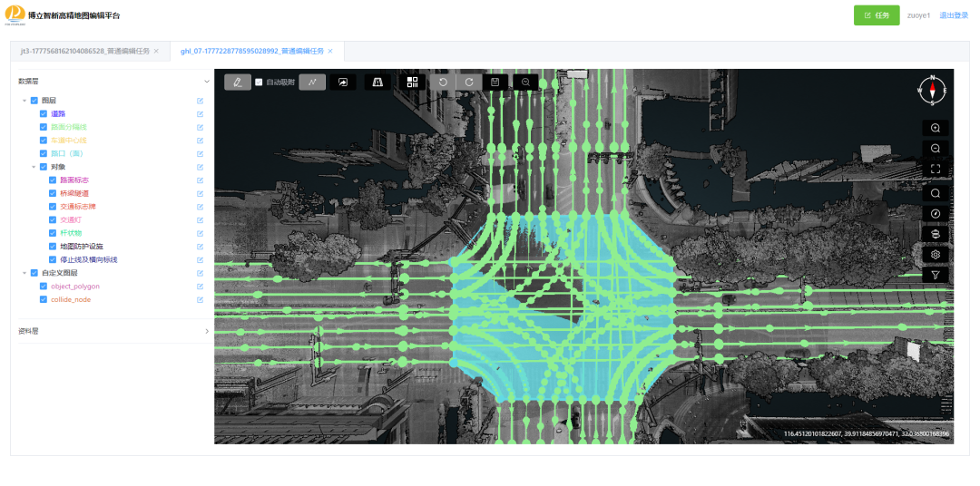The image size is (980, 486).
Task: Collapse the 对象 tree group
Action: [x=34, y=167]
